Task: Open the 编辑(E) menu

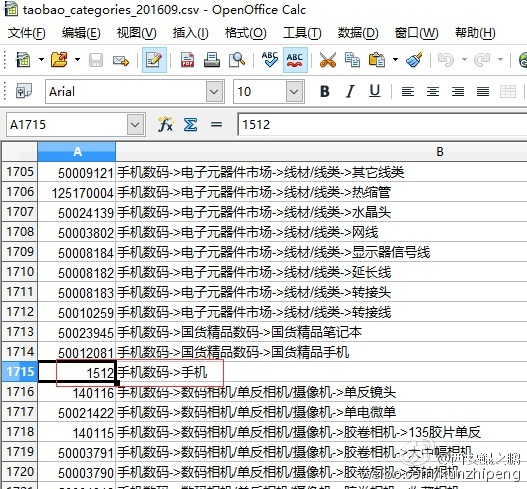Action: coord(81,33)
